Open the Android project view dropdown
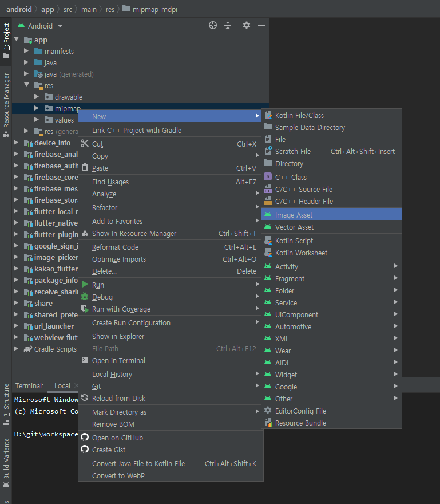Image resolution: width=440 pixels, height=504 pixels. point(41,26)
